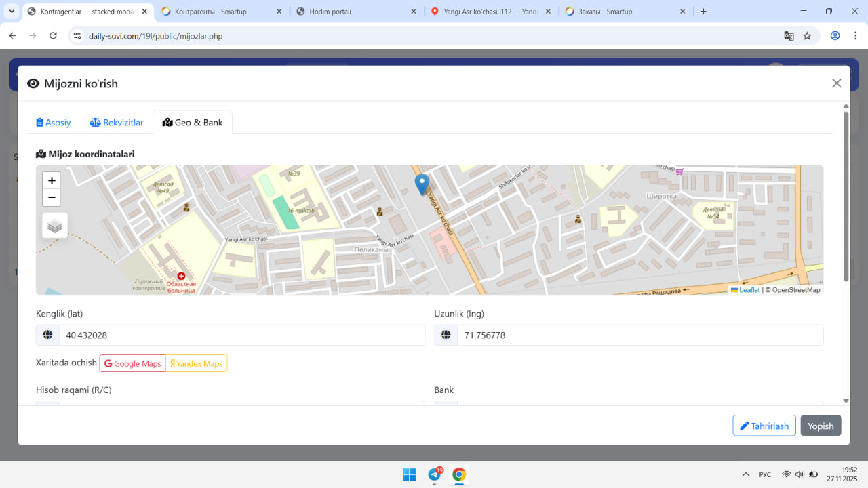
Task: Reload the page
Action: pyautogui.click(x=53, y=36)
